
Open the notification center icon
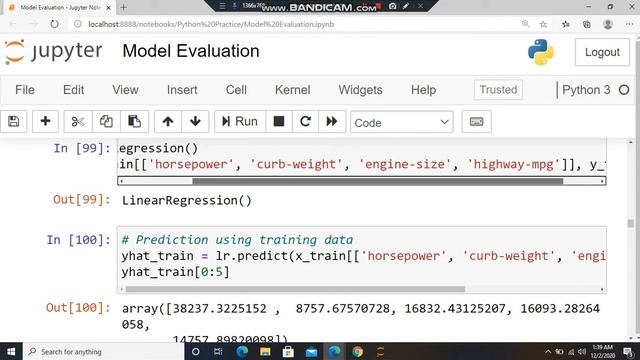point(628,351)
